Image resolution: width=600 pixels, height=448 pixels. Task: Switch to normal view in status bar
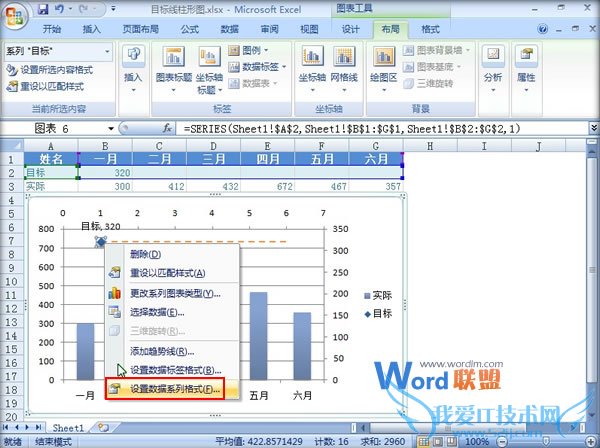(x=423, y=442)
